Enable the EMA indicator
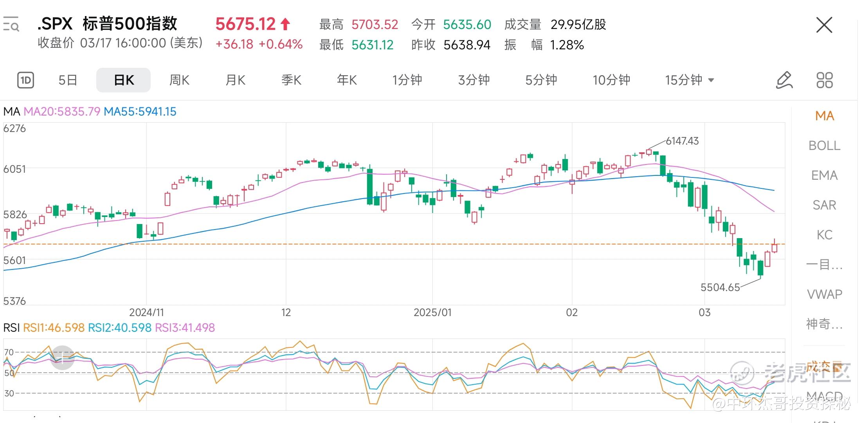Screen dimensions: 868x423 pos(824,175)
